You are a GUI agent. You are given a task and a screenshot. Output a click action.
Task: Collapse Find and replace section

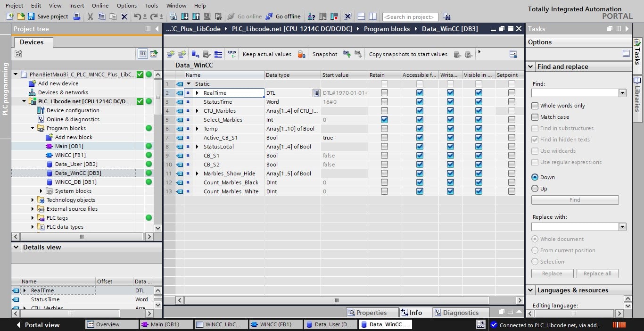pyautogui.click(x=530, y=66)
